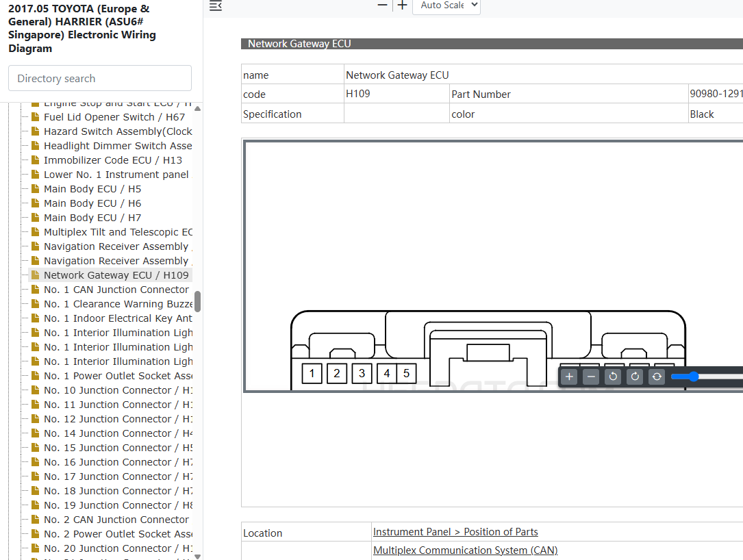Screen dimensions: 743x560
Task: Open No. 2 Power Outlet Socket entry
Action: click(118, 534)
